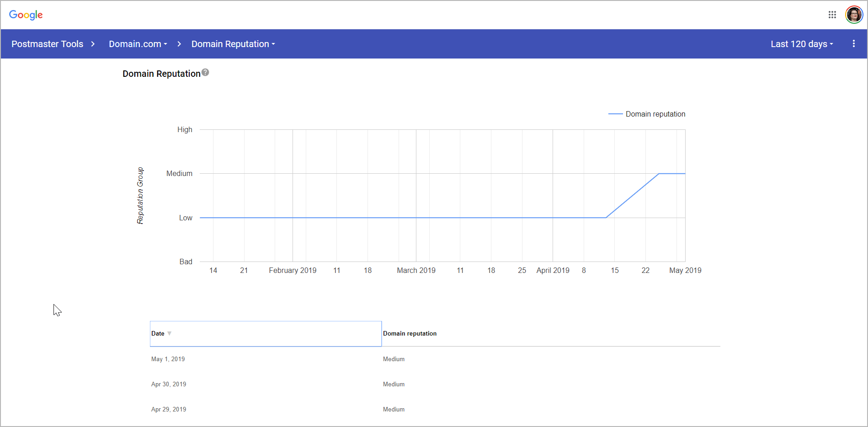Click the High label on chart axis
This screenshot has width=868, height=427.
click(185, 129)
